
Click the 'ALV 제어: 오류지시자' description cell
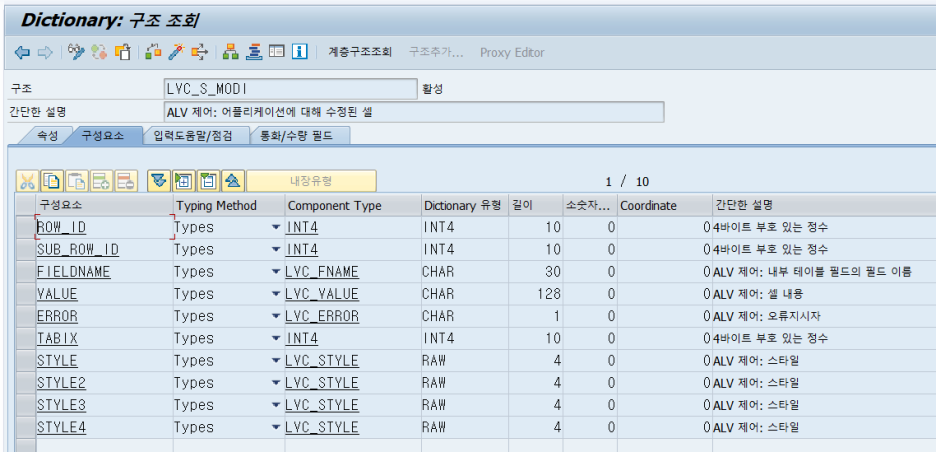[824, 316]
